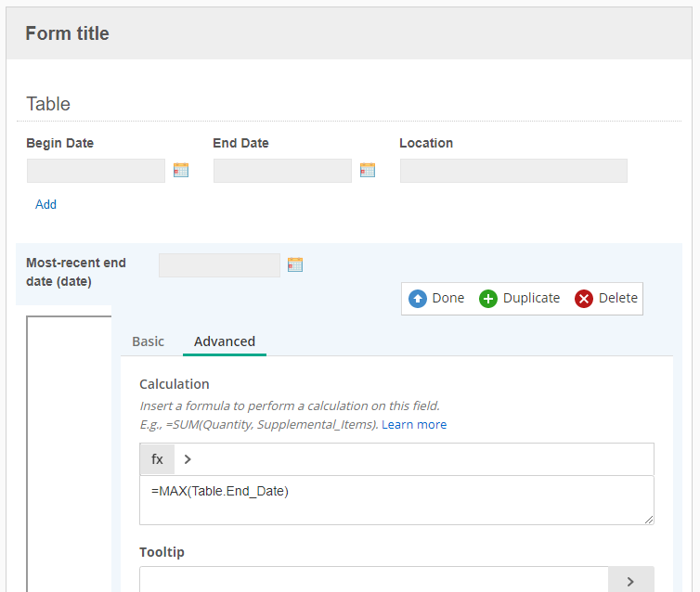Expand the formula chevron next to fx
This screenshot has height=592, width=700.
[x=188, y=459]
